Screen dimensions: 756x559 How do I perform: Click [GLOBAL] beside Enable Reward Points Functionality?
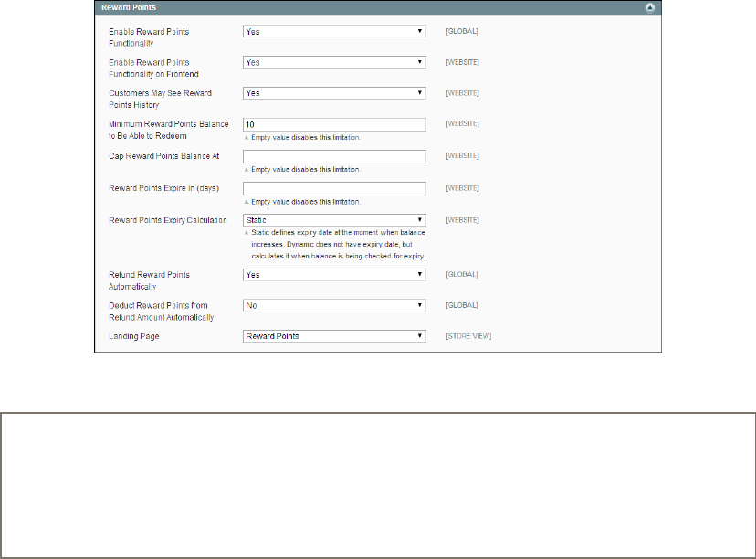click(462, 31)
